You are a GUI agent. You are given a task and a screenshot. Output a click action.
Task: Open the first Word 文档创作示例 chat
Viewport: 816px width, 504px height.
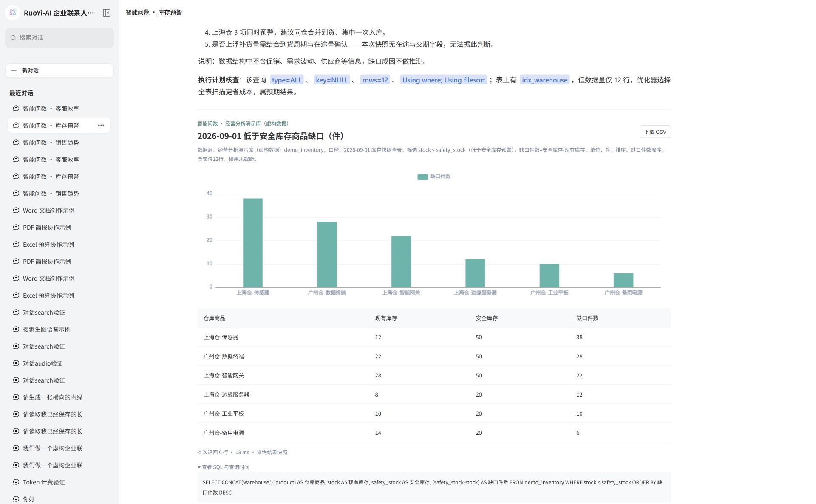tap(59, 210)
